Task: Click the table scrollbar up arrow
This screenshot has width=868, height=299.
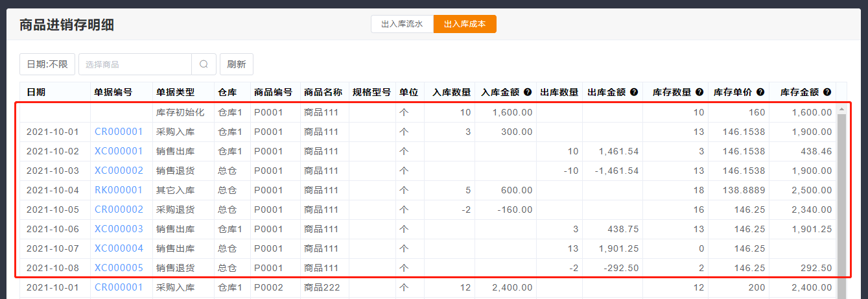Action: coord(841,109)
